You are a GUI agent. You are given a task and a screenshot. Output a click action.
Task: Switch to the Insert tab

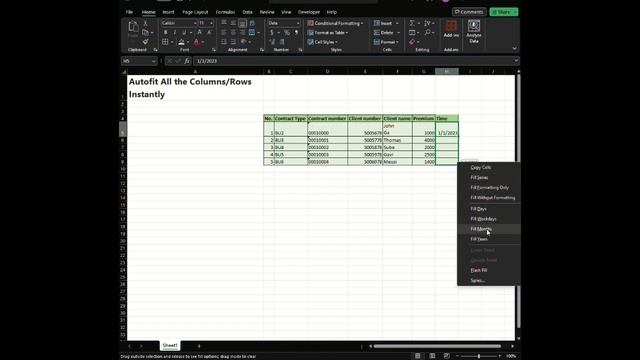click(168, 12)
